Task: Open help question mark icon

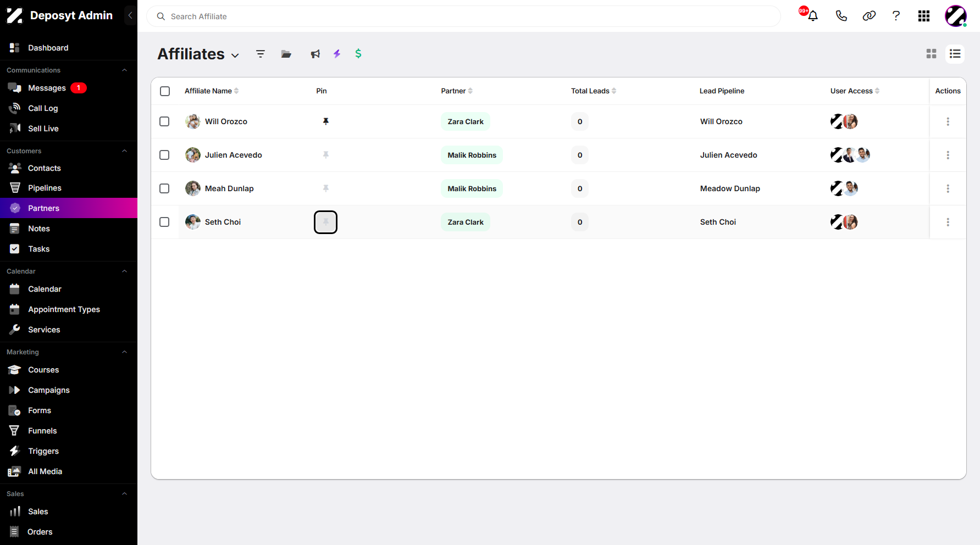Action: [x=896, y=16]
